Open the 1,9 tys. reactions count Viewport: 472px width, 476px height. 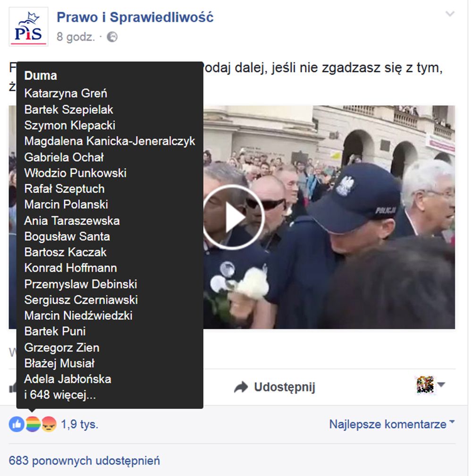pos(79,424)
